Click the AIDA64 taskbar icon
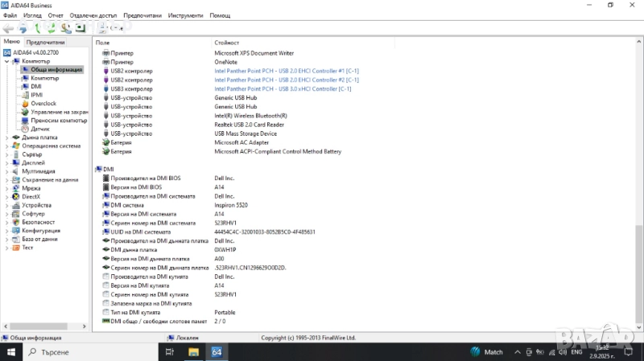The height and width of the screenshot is (361, 644). point(216,352)
